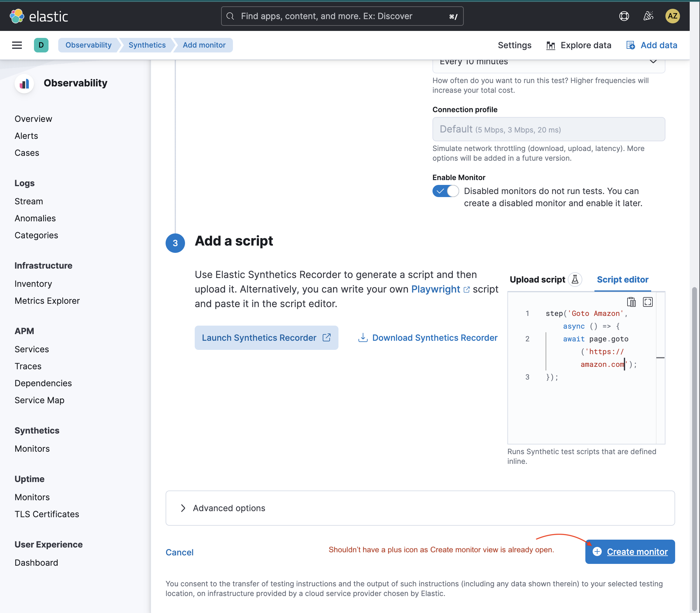Click the download icon for Synthetics Recorder
This screenshot has width=700, height=613.
pos(363,338)
